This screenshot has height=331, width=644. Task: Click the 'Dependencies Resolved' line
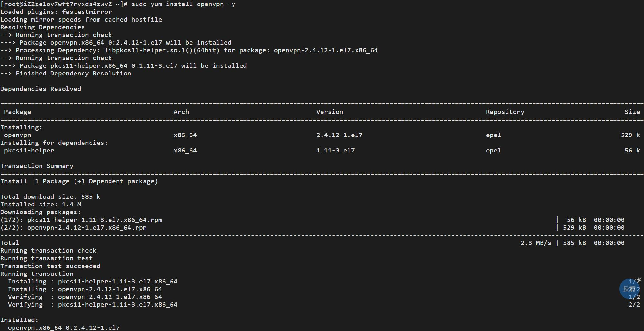[40, 89]
